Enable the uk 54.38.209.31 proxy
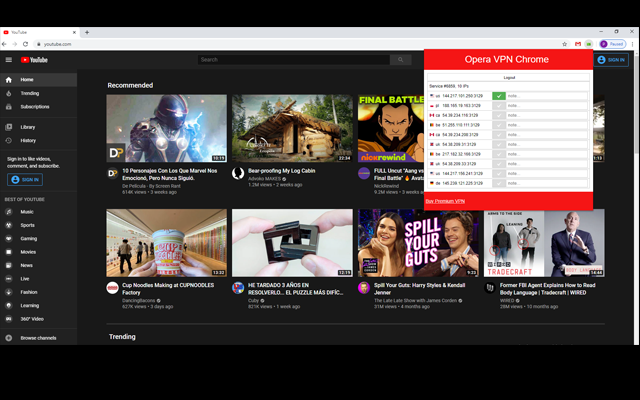 [x=499, y=144]
